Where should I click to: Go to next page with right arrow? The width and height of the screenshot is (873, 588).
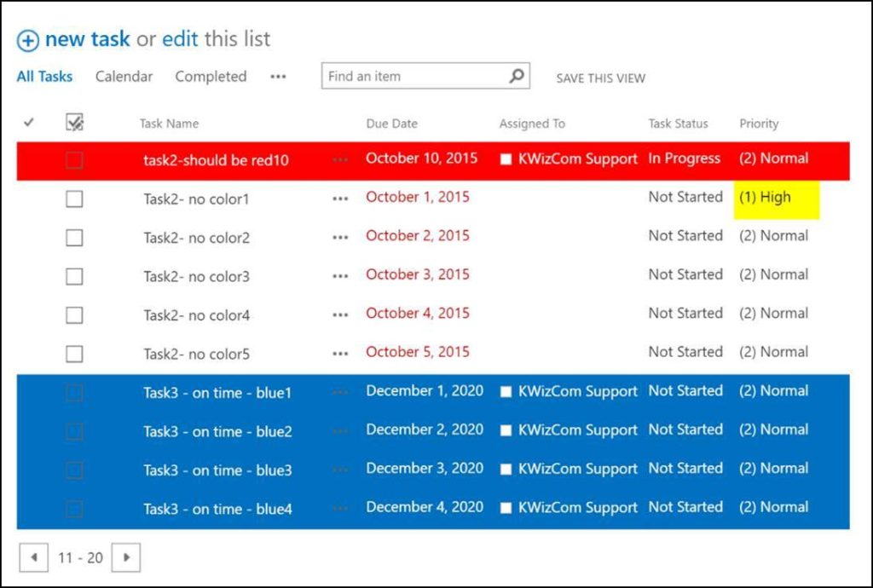tap(126, 557)
